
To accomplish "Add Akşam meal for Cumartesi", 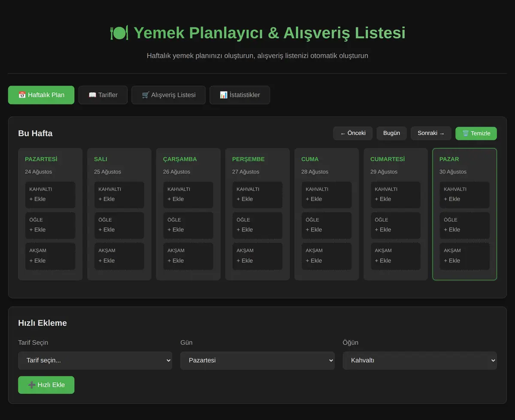I will (396, 256).
